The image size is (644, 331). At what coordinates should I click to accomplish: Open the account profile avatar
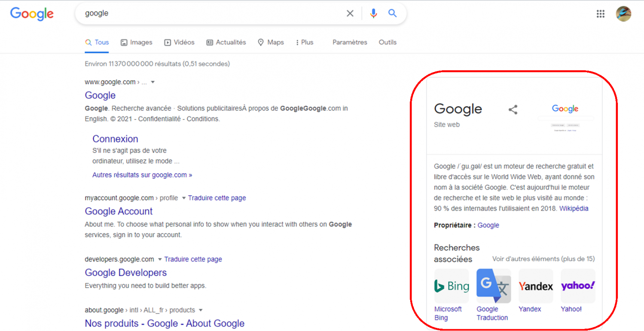(x=623, y=14)
